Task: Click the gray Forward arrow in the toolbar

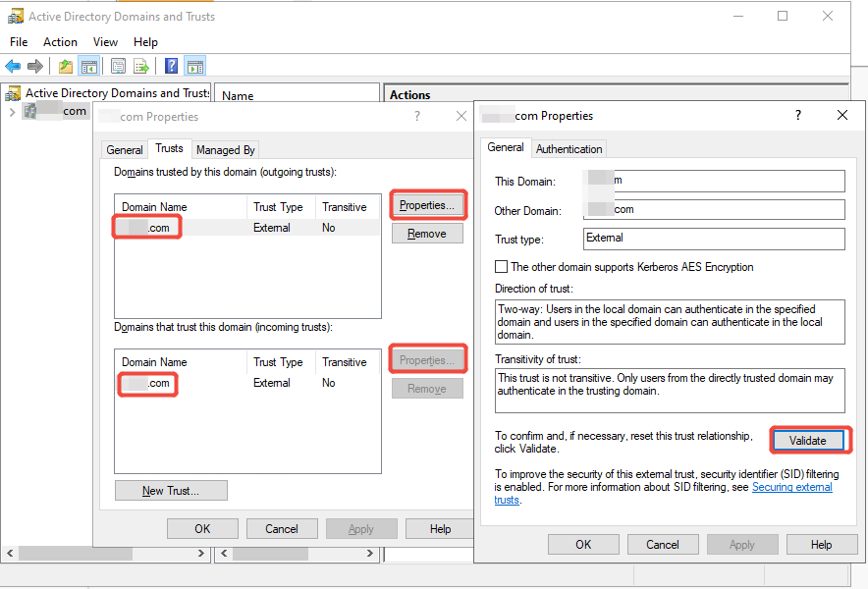Action: tap(35, 67)
